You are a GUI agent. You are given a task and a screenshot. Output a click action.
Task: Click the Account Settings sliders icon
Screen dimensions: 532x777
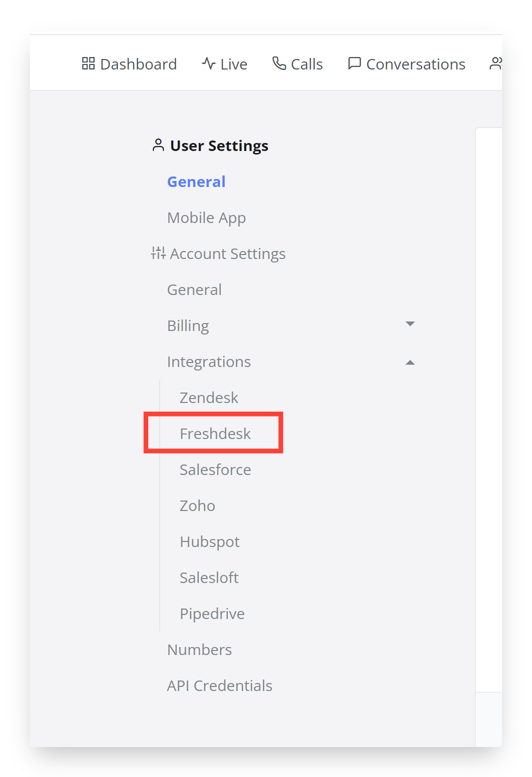(158, 253)
